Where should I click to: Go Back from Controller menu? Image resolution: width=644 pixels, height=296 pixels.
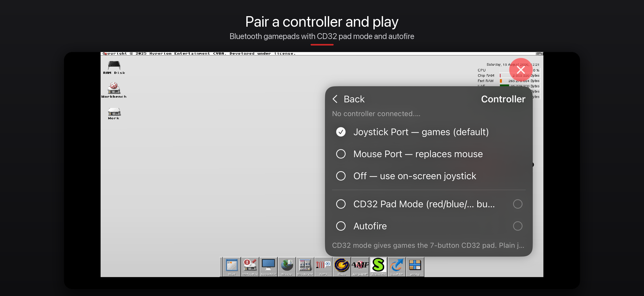pos(348,99)
